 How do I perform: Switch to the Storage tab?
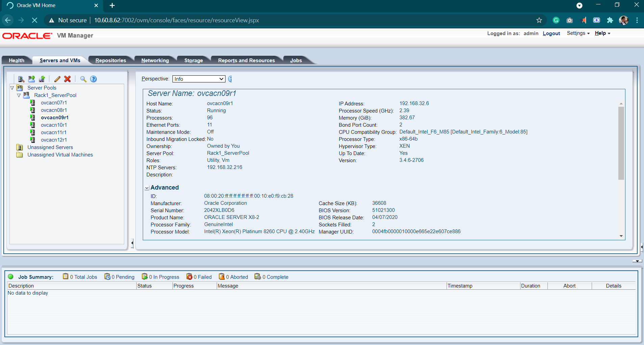click(193, 60)
